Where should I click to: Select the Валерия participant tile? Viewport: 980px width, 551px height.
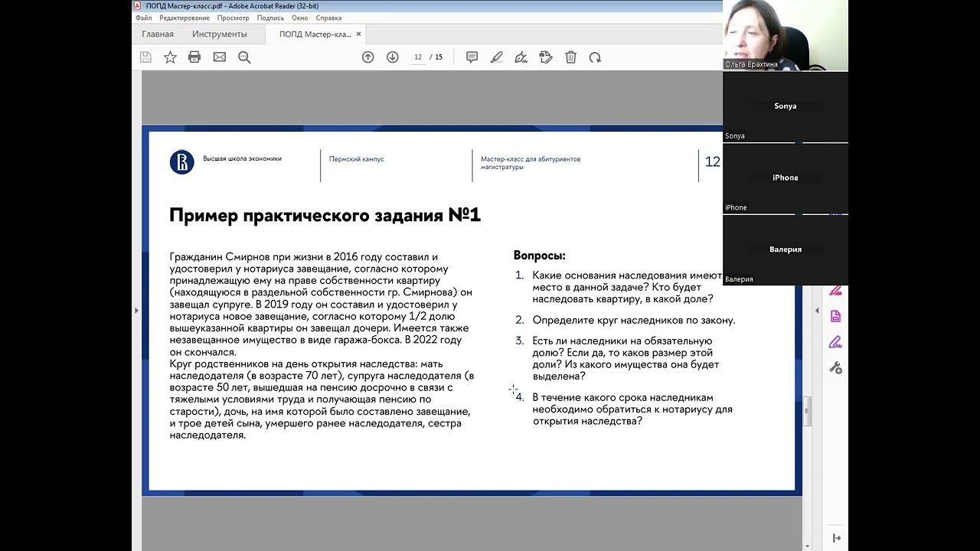(x=786, y=250)
